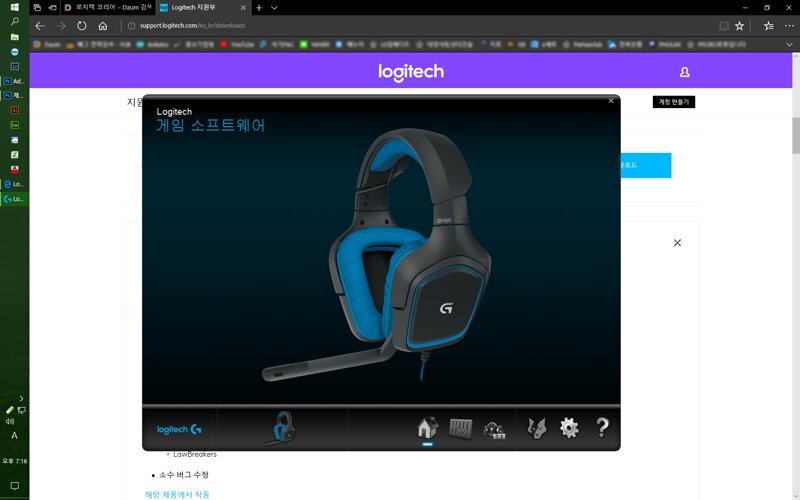The height and width of the screenshot is (500, 800).
Task: Switch to the Daum search tab
Action: [x=109, y=8]
